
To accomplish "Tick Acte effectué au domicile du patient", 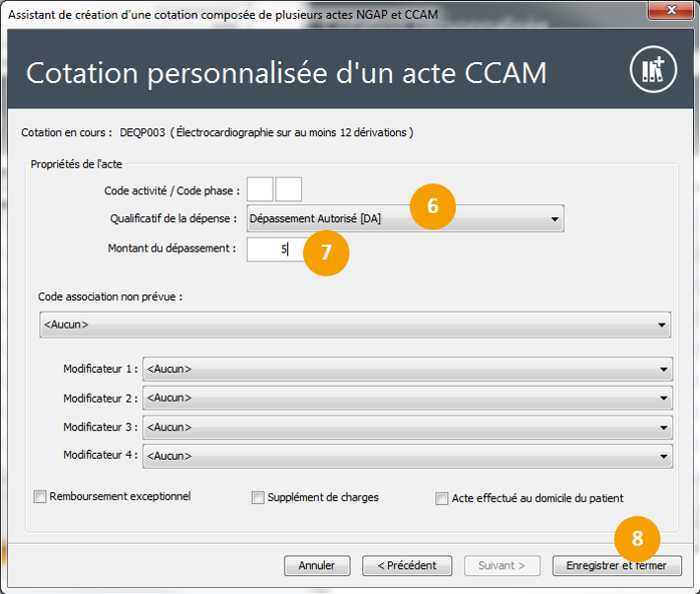I will tap(441, 498).
